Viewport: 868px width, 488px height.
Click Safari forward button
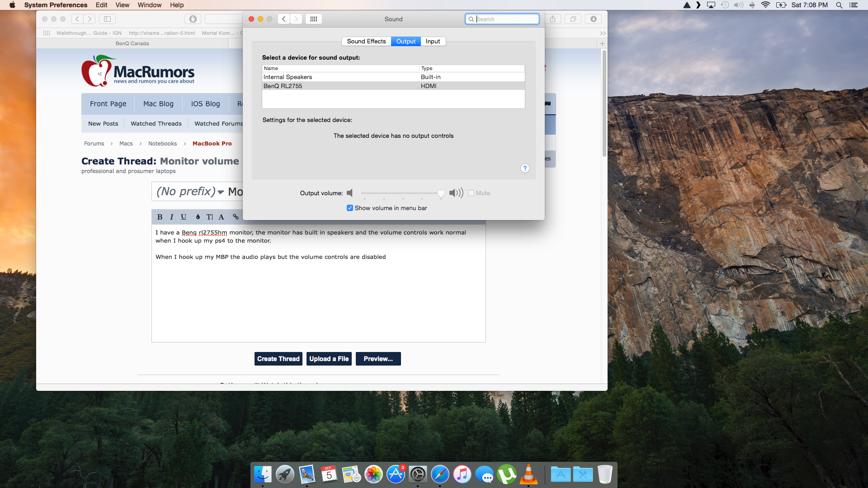pyautogui.click(x=90, y=19)
